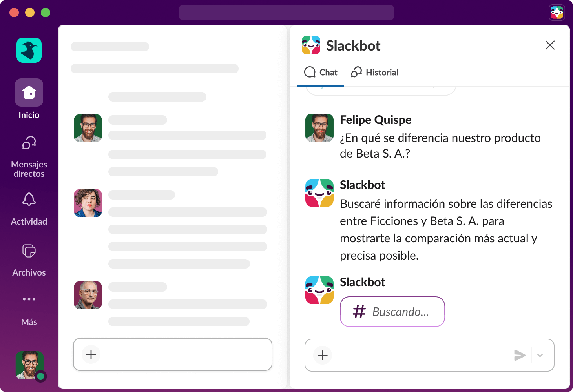Open the Archivos section
The image size is (573, 392).
tap(29, 251)
